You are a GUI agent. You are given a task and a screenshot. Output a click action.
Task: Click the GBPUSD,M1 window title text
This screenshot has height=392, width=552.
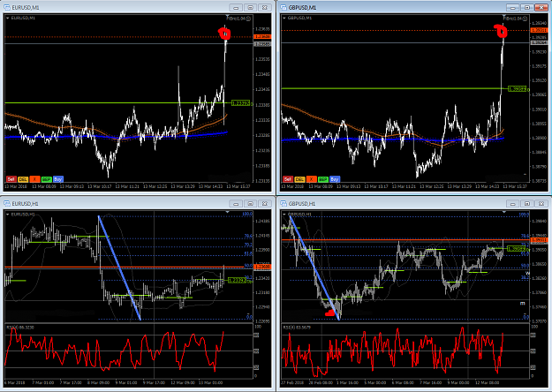302,7
